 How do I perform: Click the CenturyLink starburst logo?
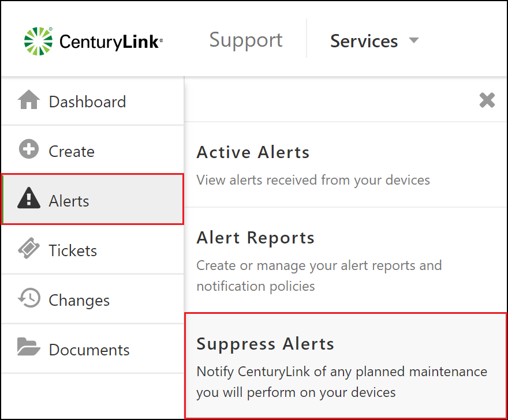click(x=38, y=42)
